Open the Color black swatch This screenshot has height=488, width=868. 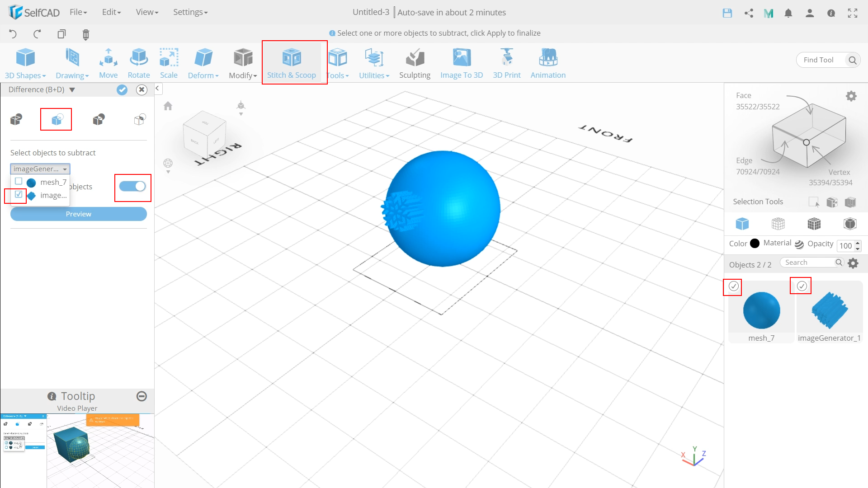coord(755,244)
